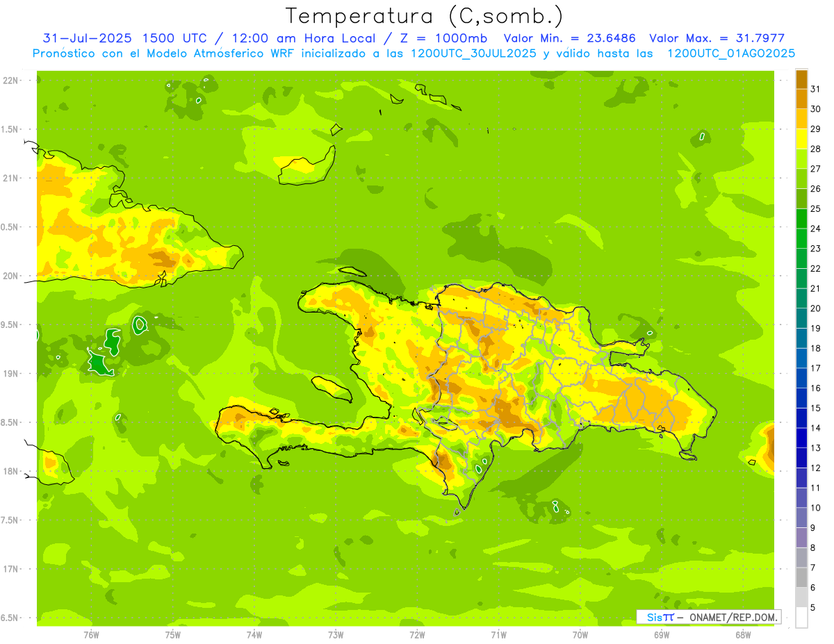
Task: Click legend value '5'
Action: 813,608
